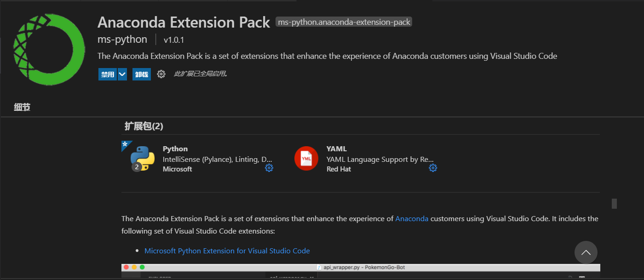Click the ms-python.anaconda-extension-pack identifier badge
This screenshot has width=644, height=280.
click(x=343, y=22)
